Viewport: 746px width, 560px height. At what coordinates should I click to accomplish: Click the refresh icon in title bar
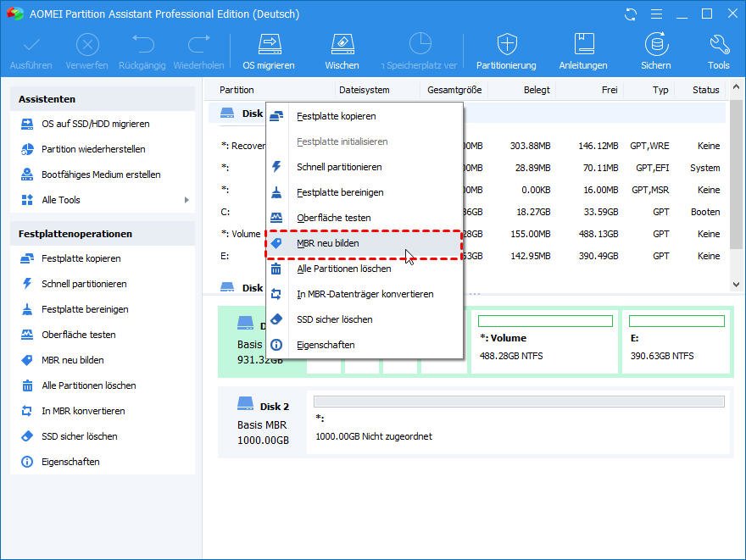[630, 14]
